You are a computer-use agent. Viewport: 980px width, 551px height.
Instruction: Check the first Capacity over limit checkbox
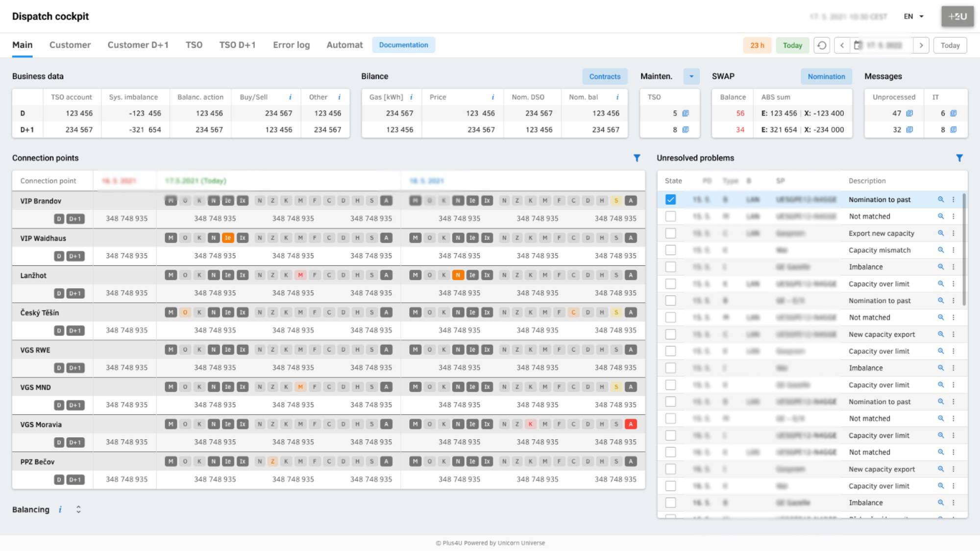coord(671,284)
